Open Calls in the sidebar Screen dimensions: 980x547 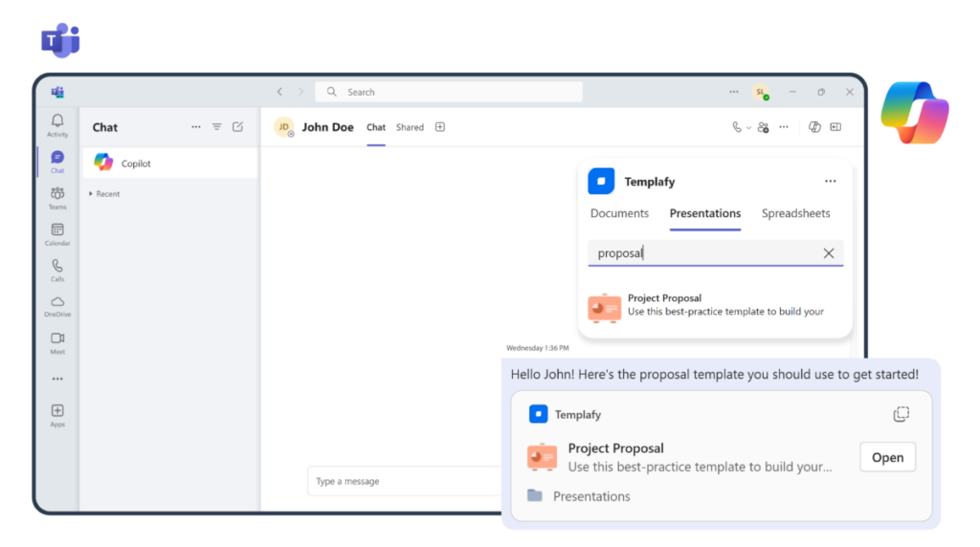tap(57, 271)
